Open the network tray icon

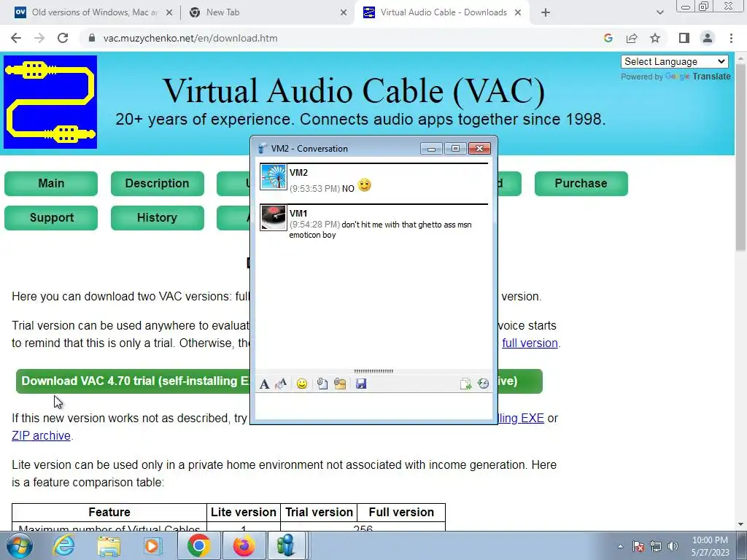656,546
